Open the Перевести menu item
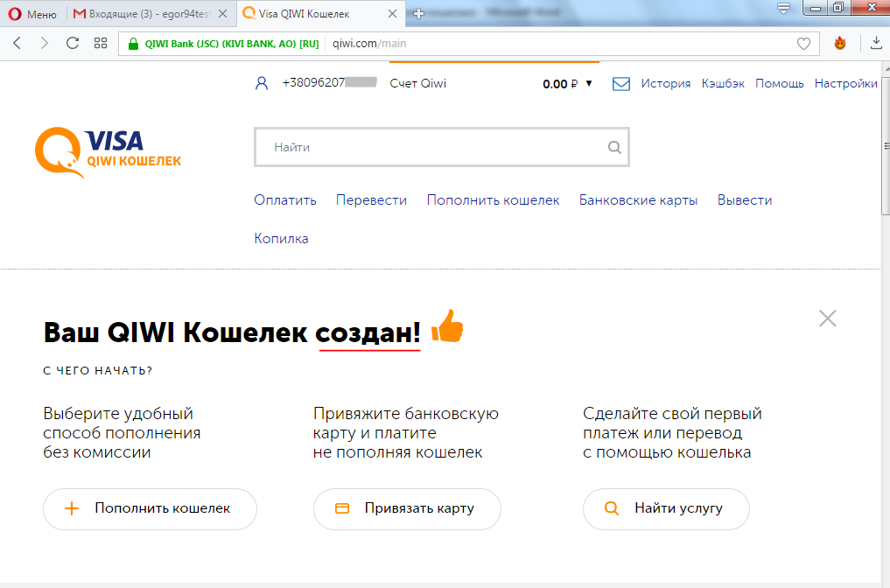The height and width of the screenshot is (588, 890). [x=371, y=200]
